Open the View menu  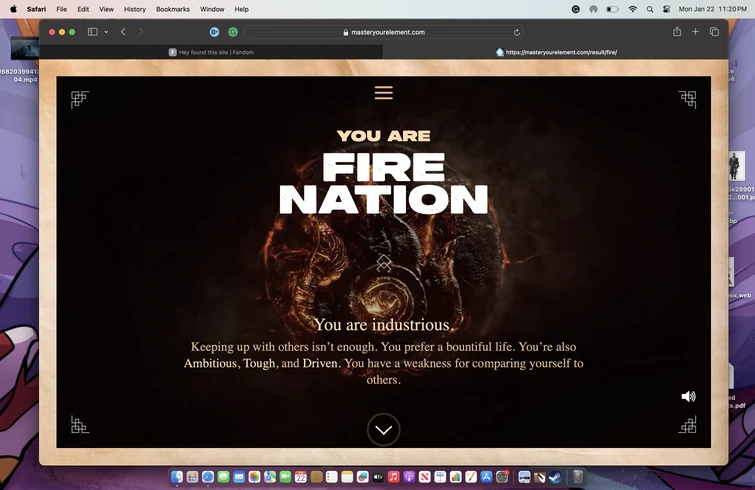point(106,9)
